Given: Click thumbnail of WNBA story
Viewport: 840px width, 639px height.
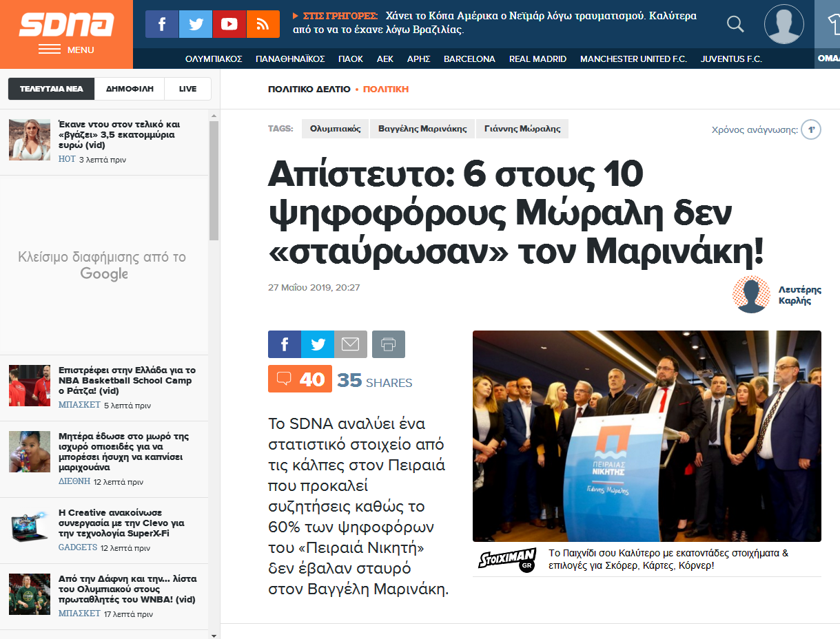Looking at the screenshot, I should (x=30, y=594).
